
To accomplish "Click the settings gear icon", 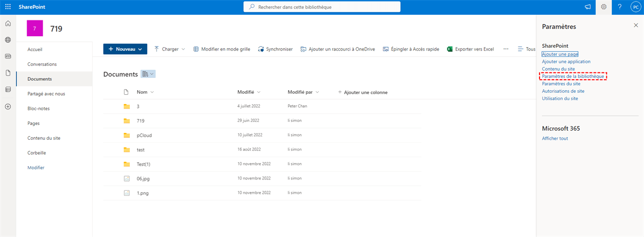I will coord(603,7).
